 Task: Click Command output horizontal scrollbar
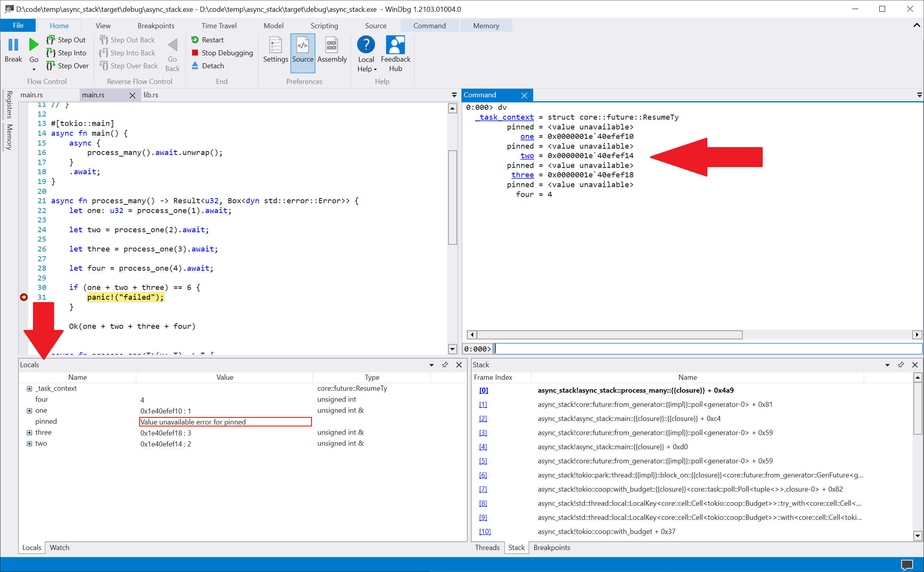pos(609,335)
